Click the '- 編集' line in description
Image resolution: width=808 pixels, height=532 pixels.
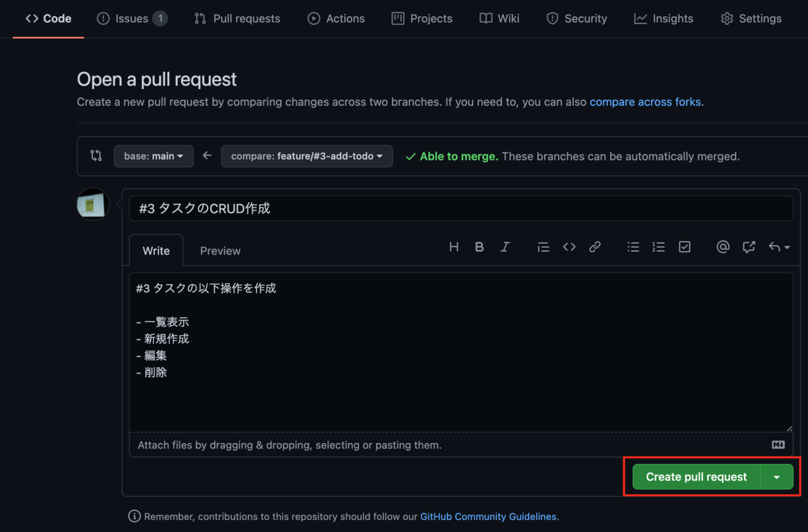pyautogui.click(x=151, y=356)
